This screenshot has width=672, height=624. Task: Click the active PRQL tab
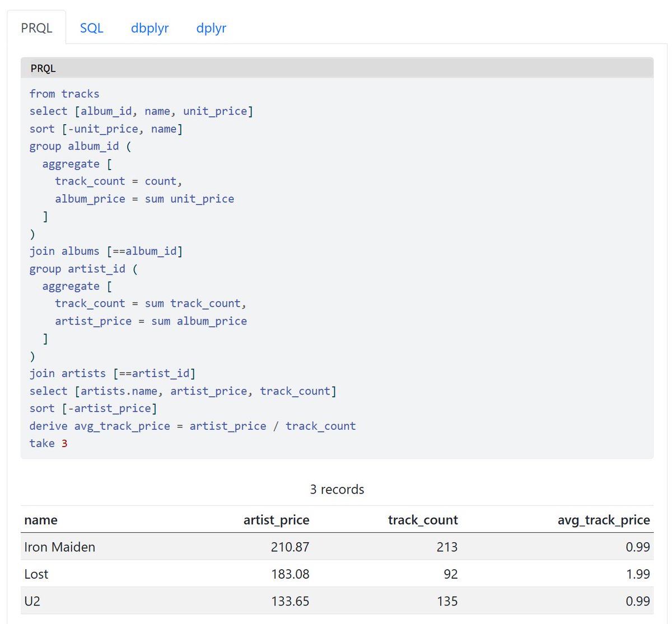coord(37,27)
